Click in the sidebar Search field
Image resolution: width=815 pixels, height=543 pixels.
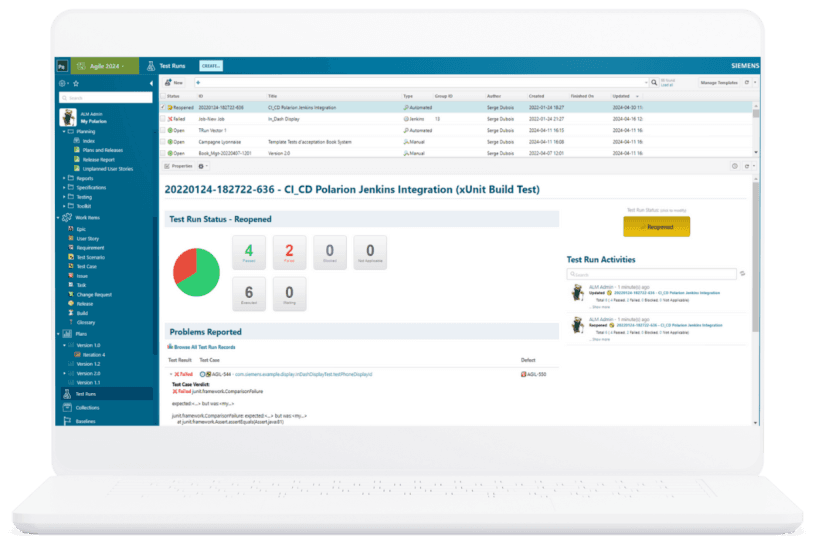(106, 98)
